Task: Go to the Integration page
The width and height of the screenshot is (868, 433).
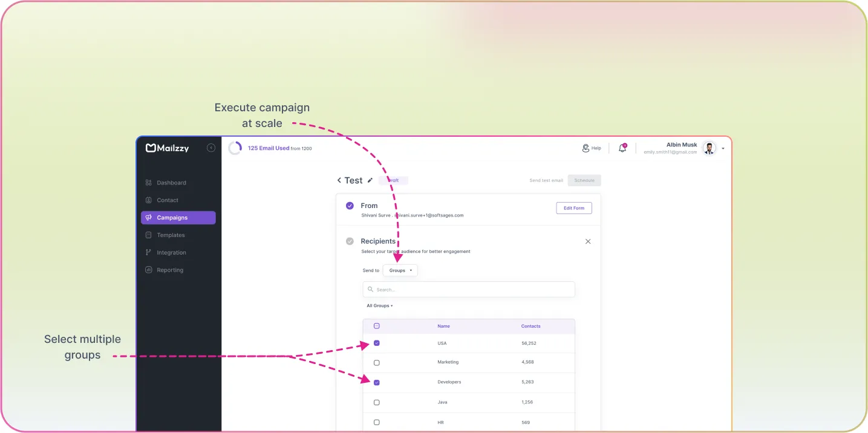Action: point(171,252)
